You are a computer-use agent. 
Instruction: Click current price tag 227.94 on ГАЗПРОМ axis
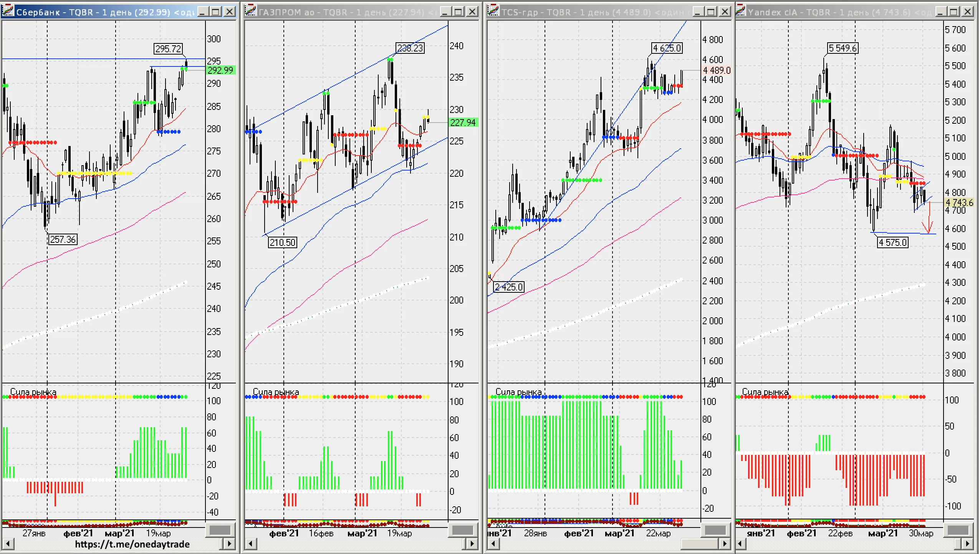pyautogui.click(x=463, y=123)
